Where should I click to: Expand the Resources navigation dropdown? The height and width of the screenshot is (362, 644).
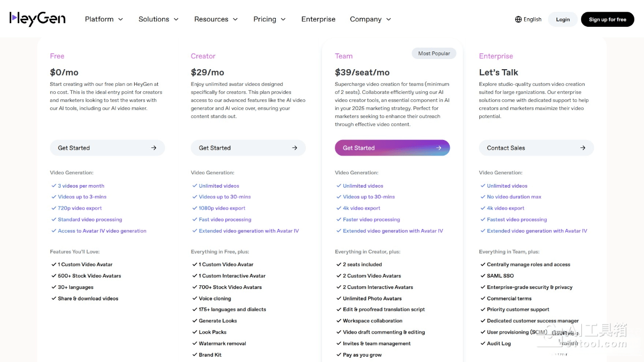216,19
